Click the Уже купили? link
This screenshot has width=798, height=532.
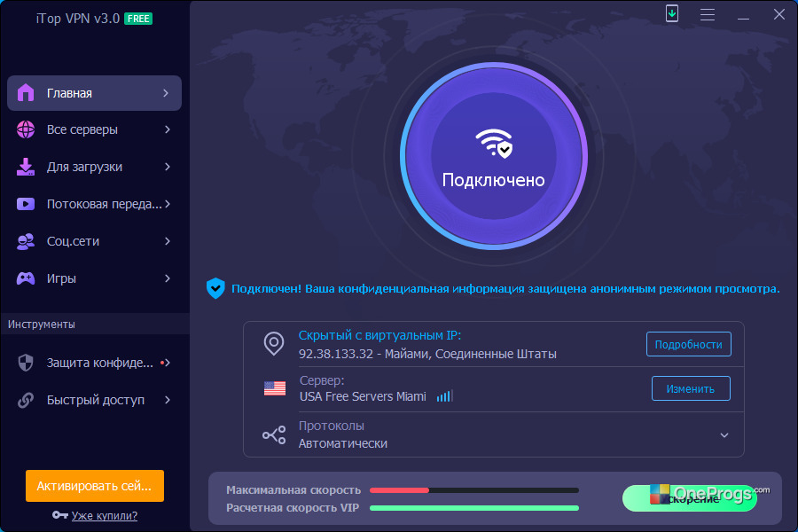click(x=105, y=516)
